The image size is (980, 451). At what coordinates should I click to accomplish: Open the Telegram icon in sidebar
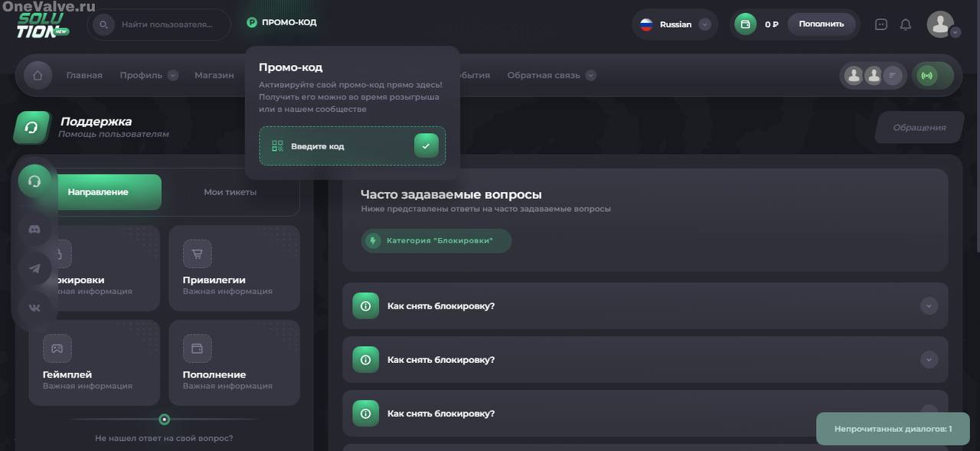34,269
